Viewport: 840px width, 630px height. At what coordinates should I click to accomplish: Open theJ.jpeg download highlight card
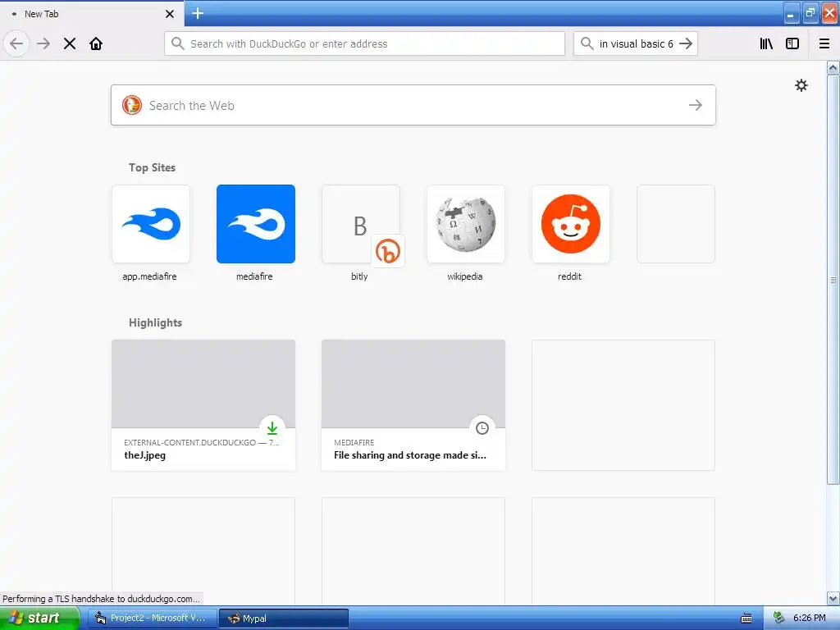(203, 405)
